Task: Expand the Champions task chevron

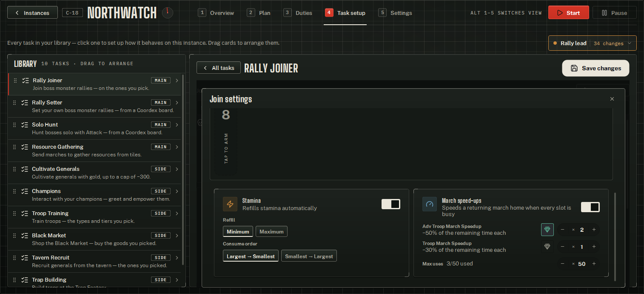Action: pyautogui.click(x=177, y=191)
